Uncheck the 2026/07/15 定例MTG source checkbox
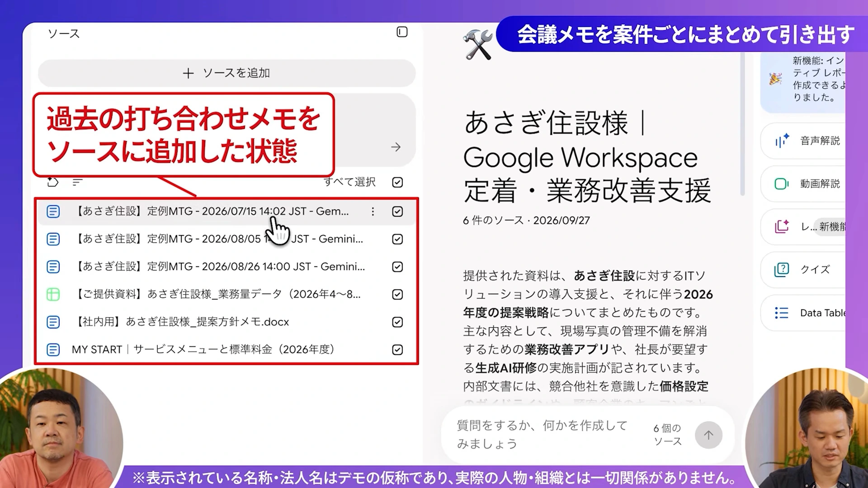The width and height of the screenshot is (868, 488). click(x=397, y=211)
